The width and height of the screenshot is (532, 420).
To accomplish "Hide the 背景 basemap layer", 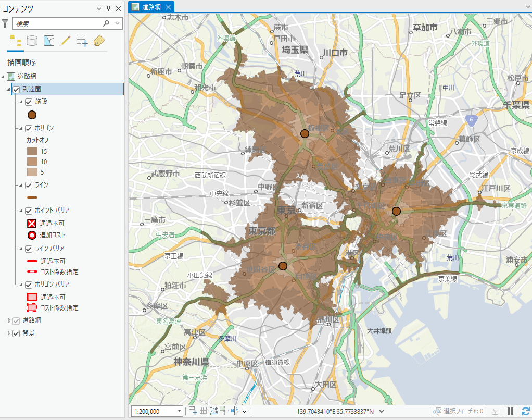I will click(x=16, y=333).
